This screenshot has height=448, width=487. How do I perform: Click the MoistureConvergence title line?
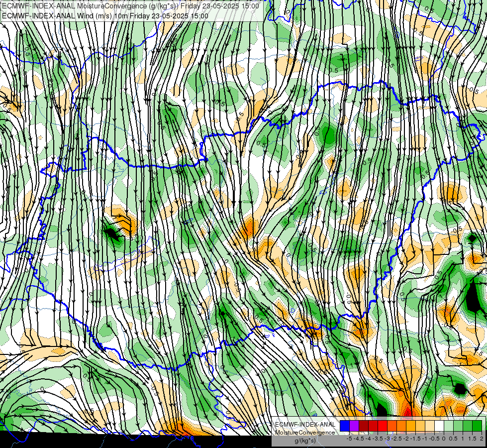pos(130,6)
